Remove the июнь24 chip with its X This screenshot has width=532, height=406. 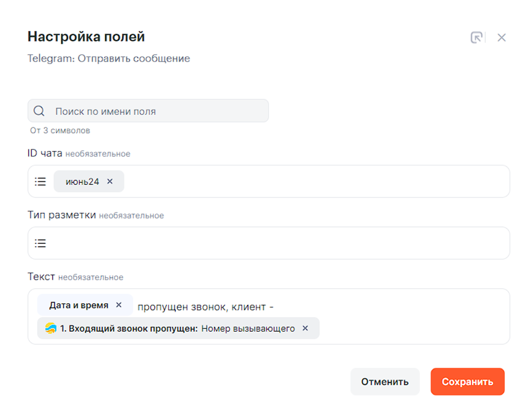click(x=110, y=181)
